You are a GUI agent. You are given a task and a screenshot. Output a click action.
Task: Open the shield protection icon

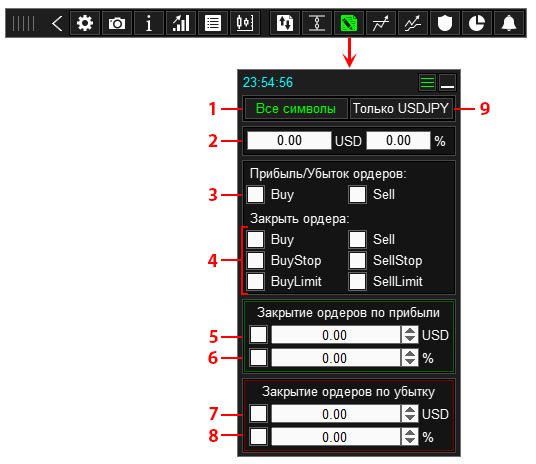click(445, 23)
